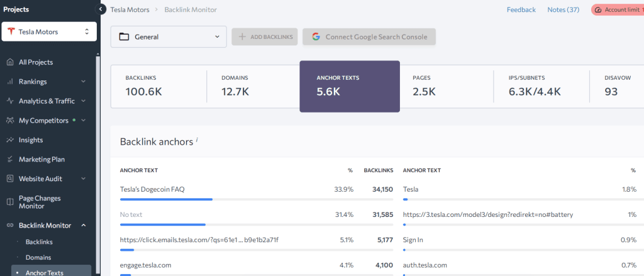Click the Website Audit magnifier icon
The image size is (644, 276).
click(x=10, y=179)
